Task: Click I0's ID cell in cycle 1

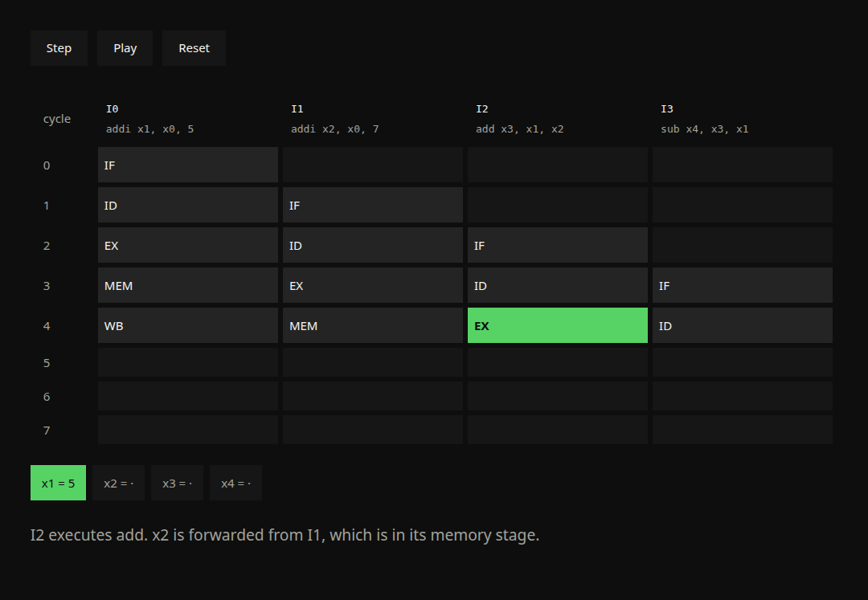Action: tap(187, 205)
